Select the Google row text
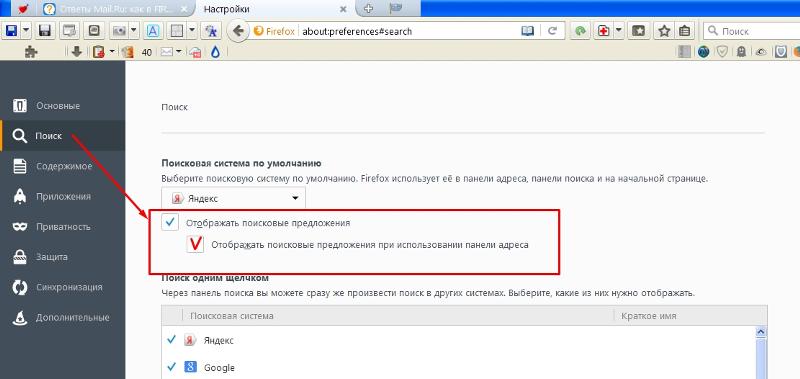Screen dimensions: 800x379 [219, 367]
